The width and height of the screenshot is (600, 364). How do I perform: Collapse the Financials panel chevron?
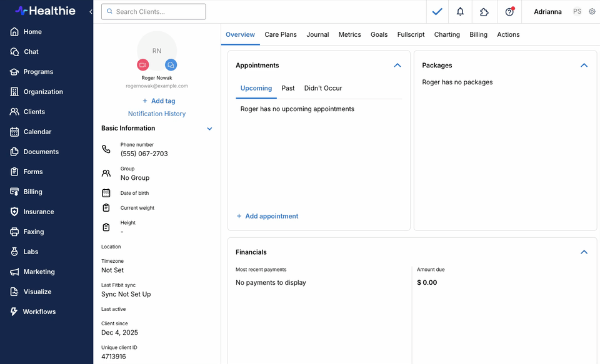[584, 252]
